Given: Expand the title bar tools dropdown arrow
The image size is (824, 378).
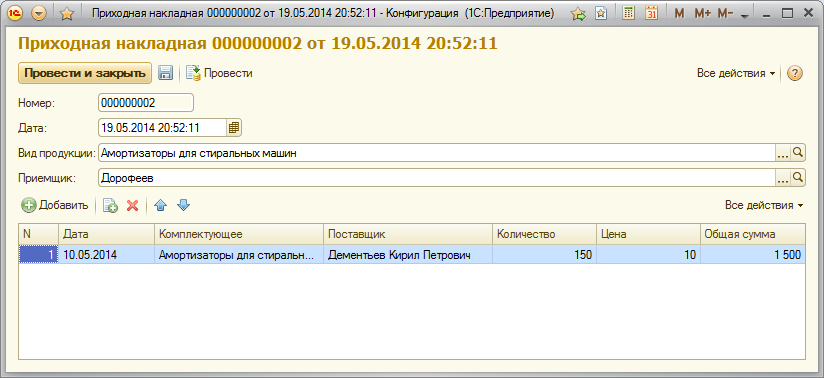Looking at the screenshot, I should pyautogui.click(x=744, y=16).
